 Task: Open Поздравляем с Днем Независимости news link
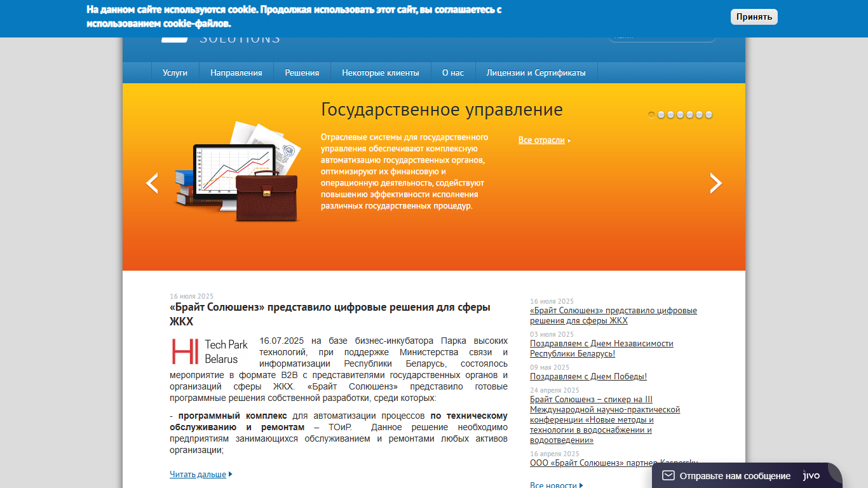pos(602,348)
